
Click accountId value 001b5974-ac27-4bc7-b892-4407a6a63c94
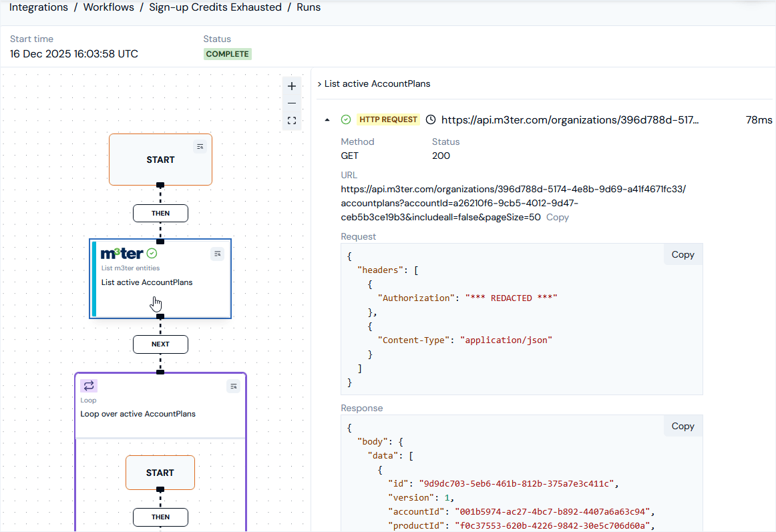pyautogui.click(x=552, y=512)
